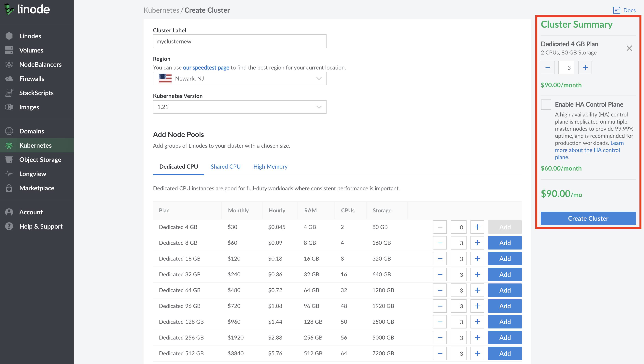Open Firewalls via its sidebar icon

9,79
